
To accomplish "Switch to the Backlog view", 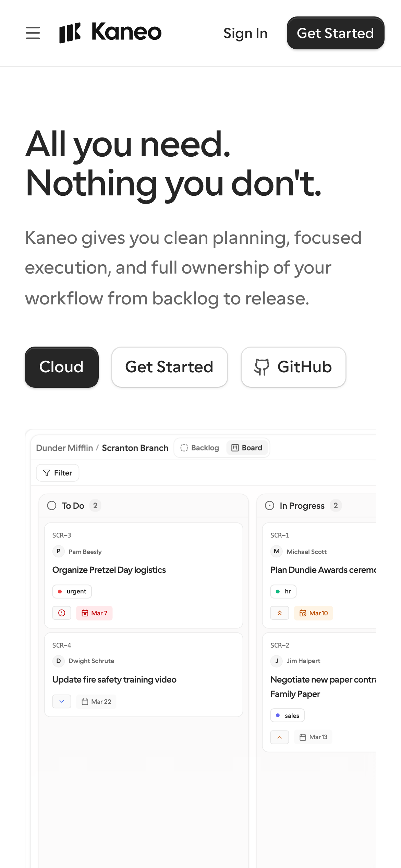I will coord(200,448).
